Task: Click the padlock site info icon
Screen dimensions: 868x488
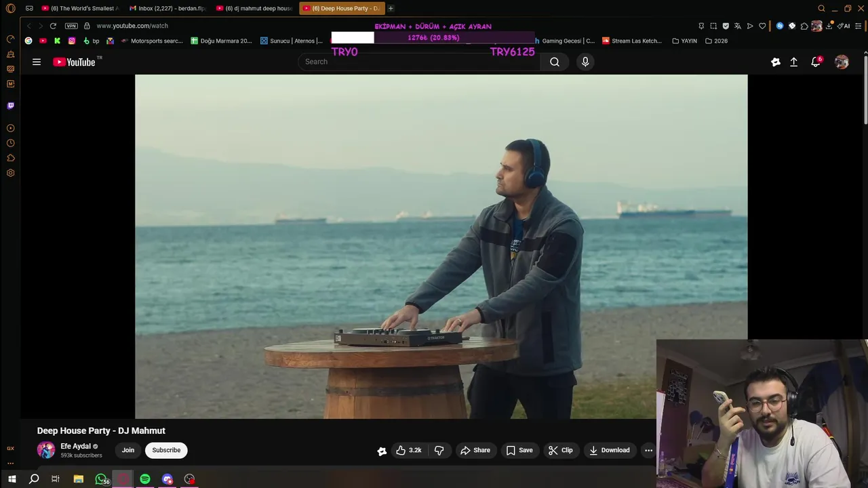Action: click(x=87, y=26)
